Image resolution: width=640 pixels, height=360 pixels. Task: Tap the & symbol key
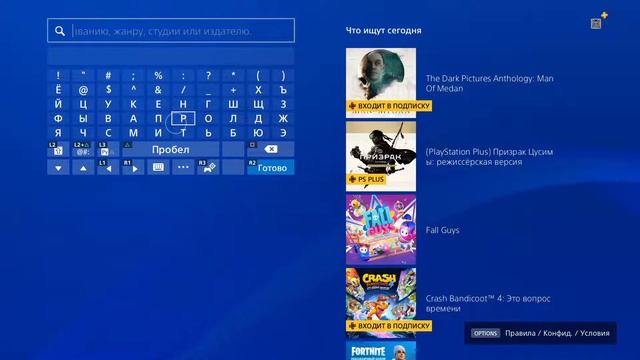pos(158,90)
